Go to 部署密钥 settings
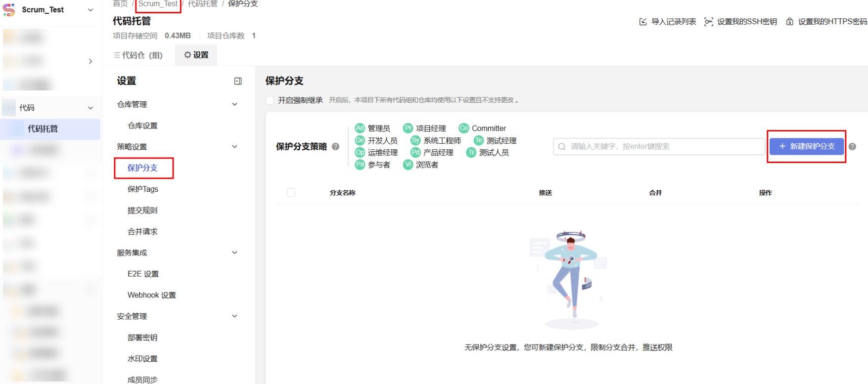This screenshot has width=868, height=384. pyautogui.click(x=142, y=338)
